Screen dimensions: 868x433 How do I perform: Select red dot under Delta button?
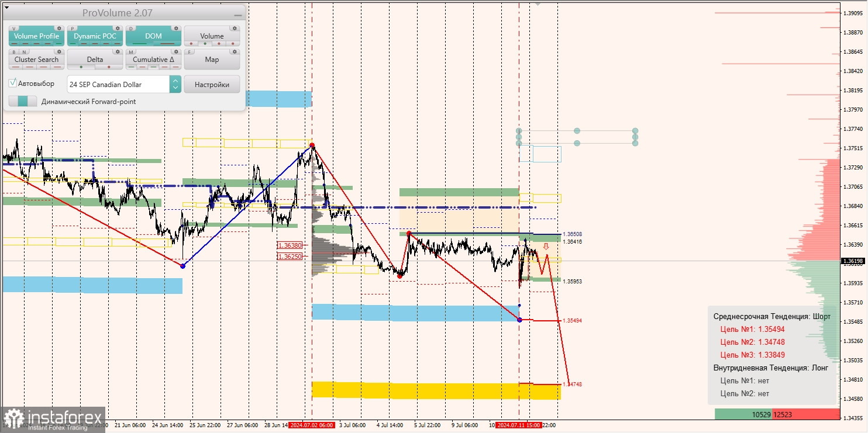pyautogui.click(x=109, y=67)
